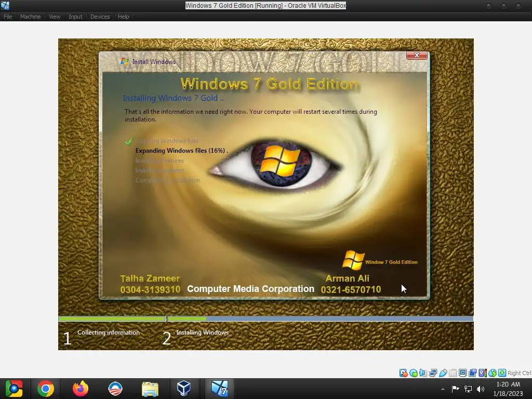
Task: Open VirtualBox Manager cube icon on taskbar
Action: coord(184,389)
